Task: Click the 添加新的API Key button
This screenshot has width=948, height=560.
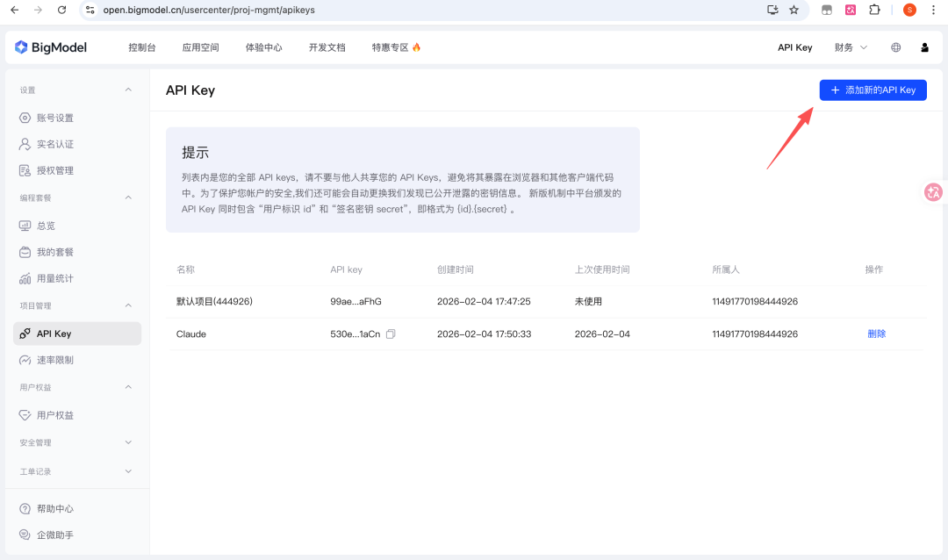Action: click(x=873, y=90)
